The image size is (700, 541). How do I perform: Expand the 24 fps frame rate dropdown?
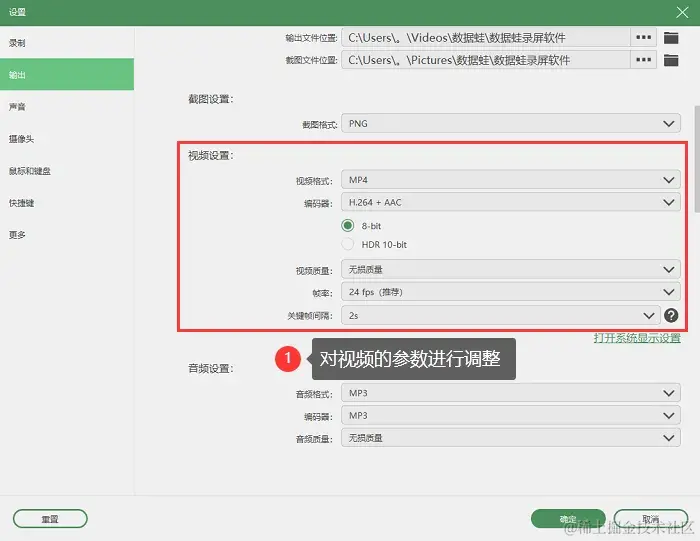(x=511, y=292)
